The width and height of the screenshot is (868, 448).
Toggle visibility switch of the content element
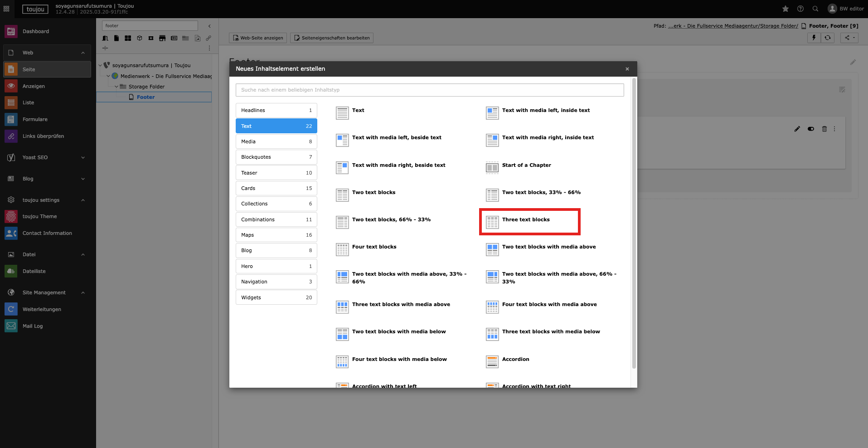pyautogui.click(x=811, y=129)
